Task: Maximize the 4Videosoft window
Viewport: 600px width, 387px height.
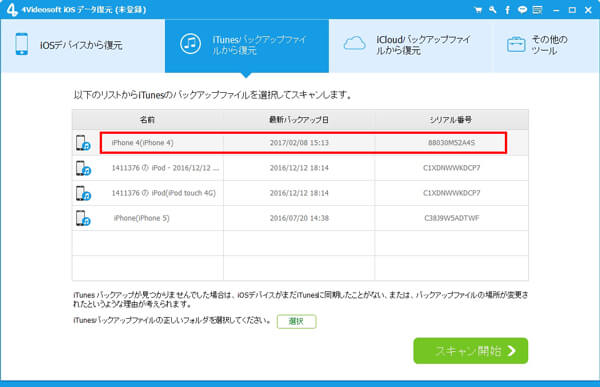Action: (572, 10)
